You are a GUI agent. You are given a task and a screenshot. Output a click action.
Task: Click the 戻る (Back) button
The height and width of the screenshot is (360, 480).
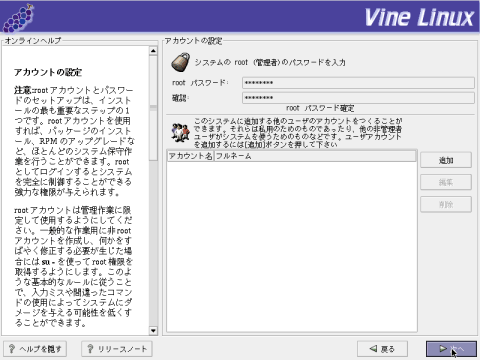pyautogui.click(x=382, y=349)
